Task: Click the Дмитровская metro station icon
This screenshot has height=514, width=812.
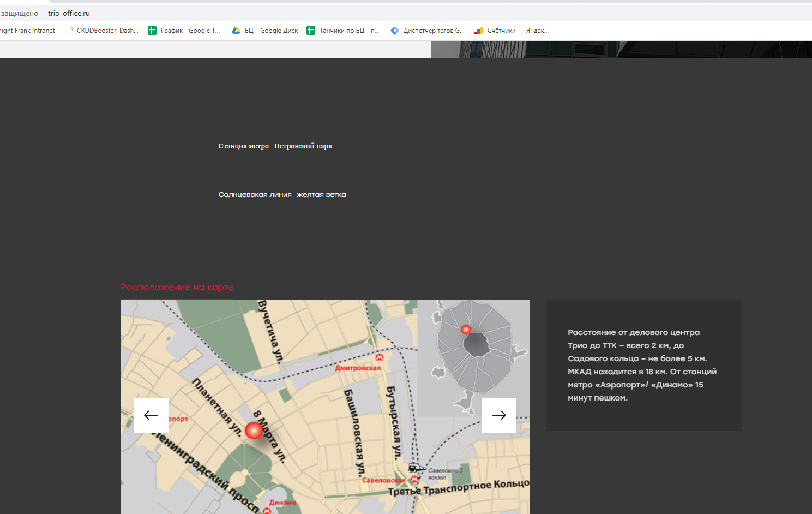Action: pos(380,357)
